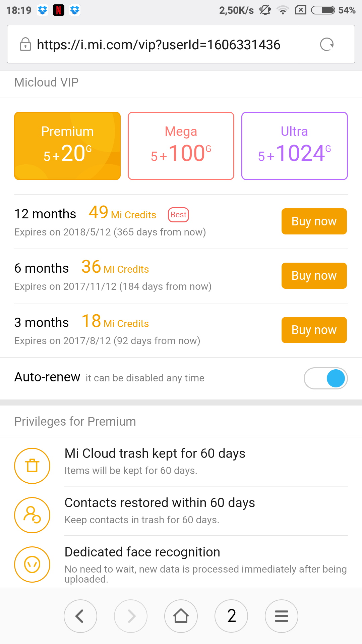Focus the URL address field
Viewport: 362px width, 644px height.
pyautogui.click(x=158, y=44)
